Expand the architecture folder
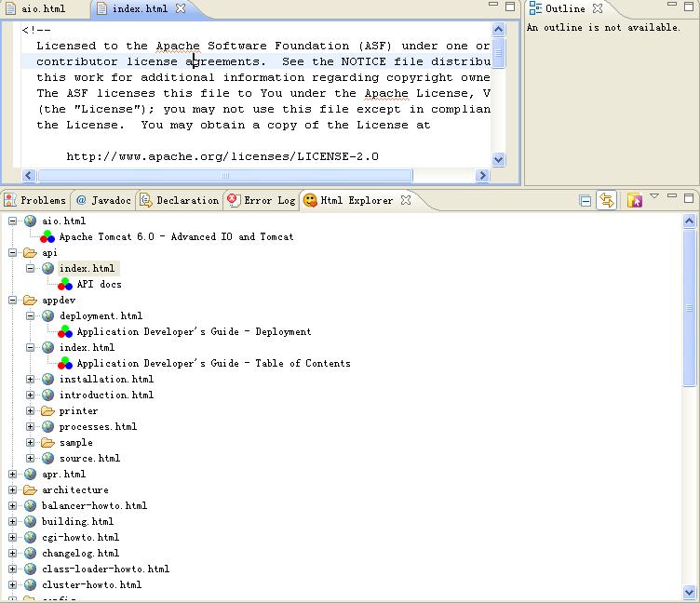Screen dimensions: 700x603 pyautogui.click(x=12, y=489)
